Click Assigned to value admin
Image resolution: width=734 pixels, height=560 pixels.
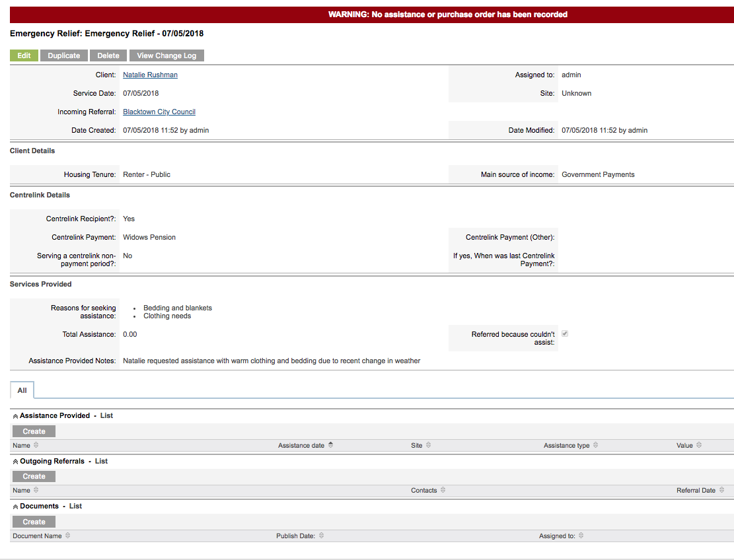point(571,75)
